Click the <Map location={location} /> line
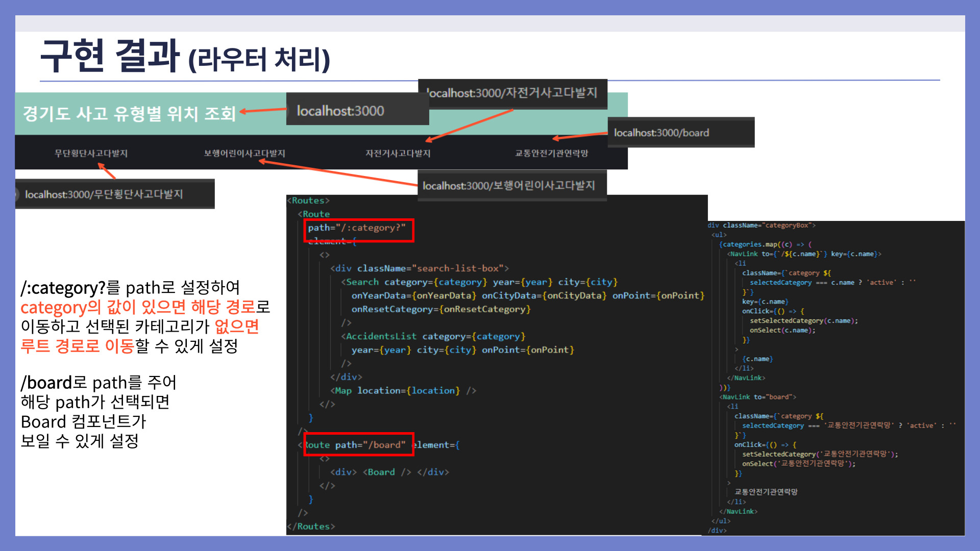 [x=403, y=391]
